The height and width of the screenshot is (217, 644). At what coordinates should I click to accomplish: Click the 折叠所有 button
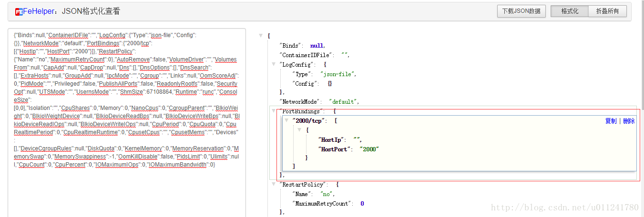[x=607, y=11]
